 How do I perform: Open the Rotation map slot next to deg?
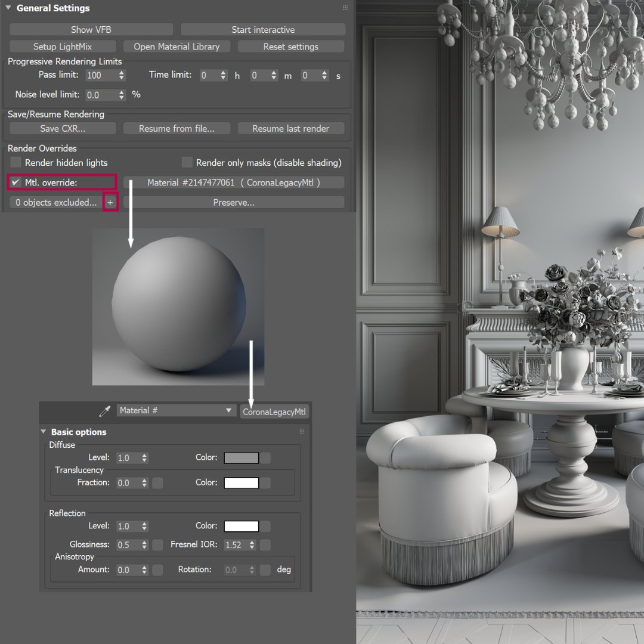[x=264, y=569]
